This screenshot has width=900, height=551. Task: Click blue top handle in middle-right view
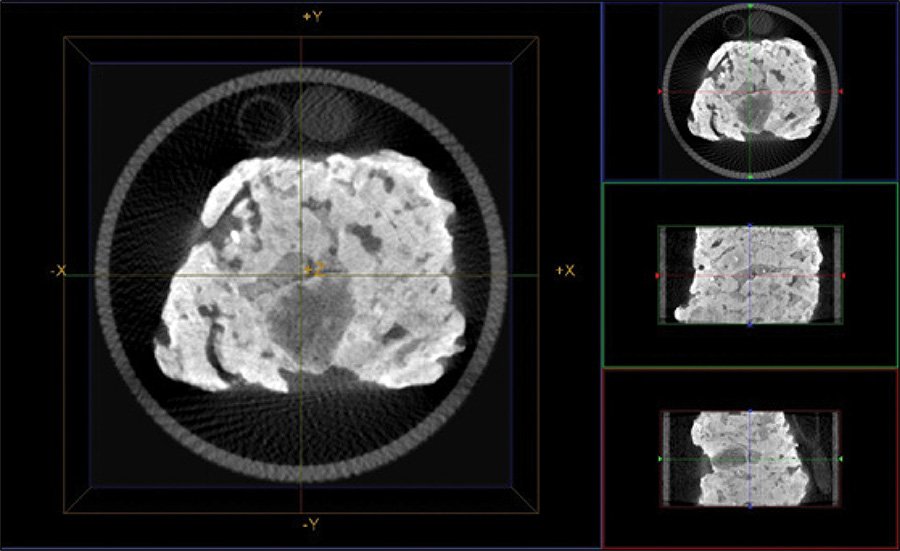pos(750,226)
